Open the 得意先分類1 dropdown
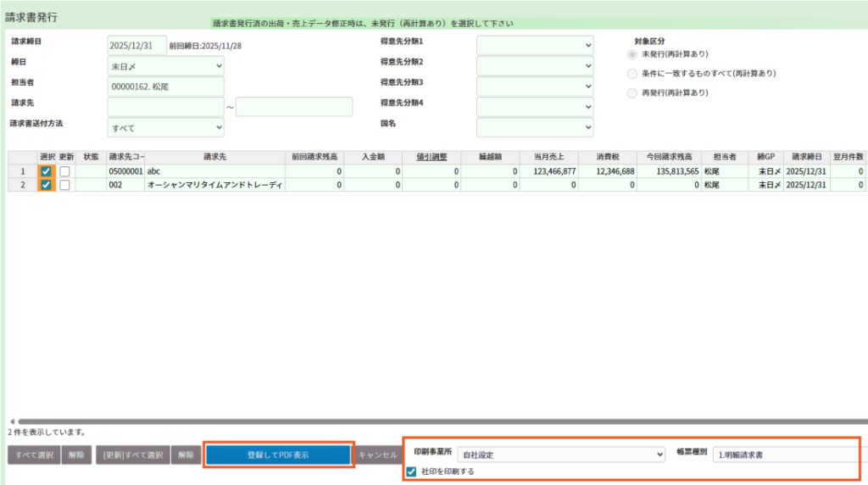This screenshot has width=868, height=485. tap(535, 45)
